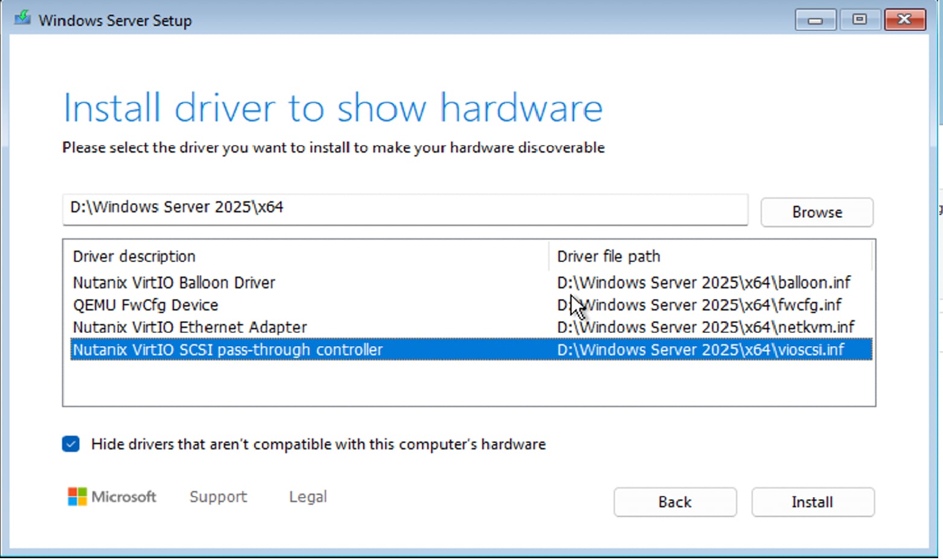Click the Windows Server Setup title bar icon
943x560 pixels.
[x=21, y=18]
